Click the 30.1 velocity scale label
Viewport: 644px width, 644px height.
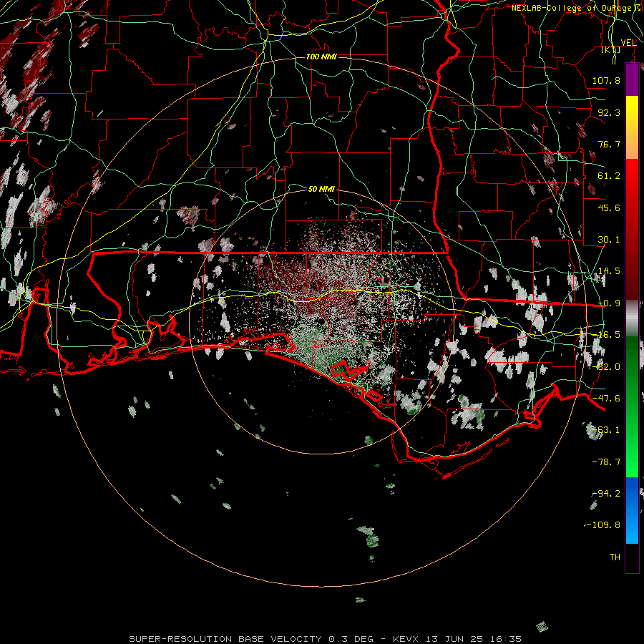609,240
